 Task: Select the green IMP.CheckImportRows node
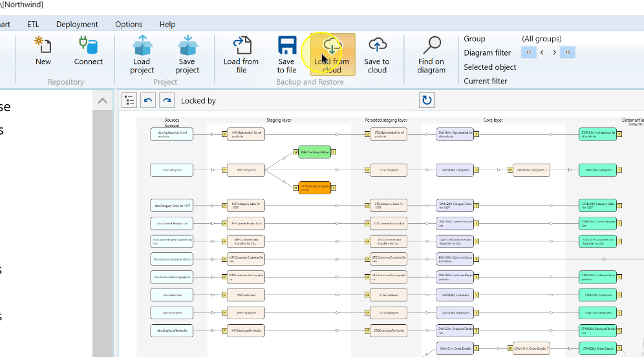[x=315, y=152]
